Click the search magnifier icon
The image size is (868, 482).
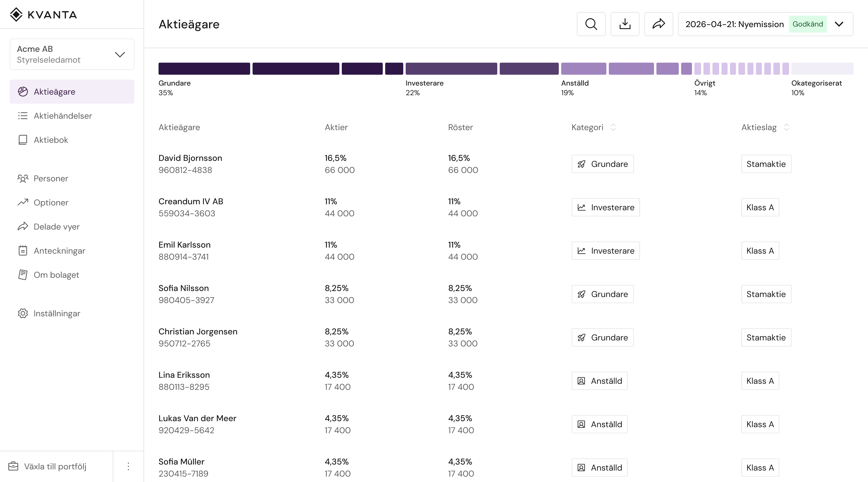[591, 24]
